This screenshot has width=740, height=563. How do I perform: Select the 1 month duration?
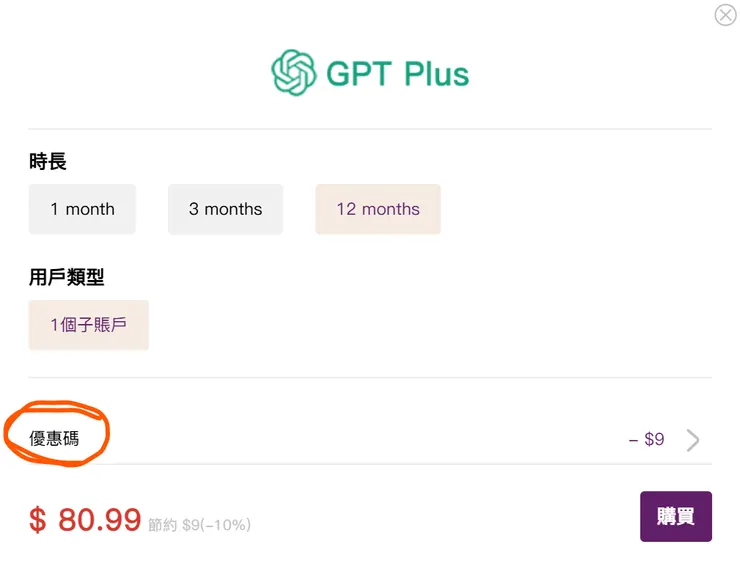click(x=82, y=209)
